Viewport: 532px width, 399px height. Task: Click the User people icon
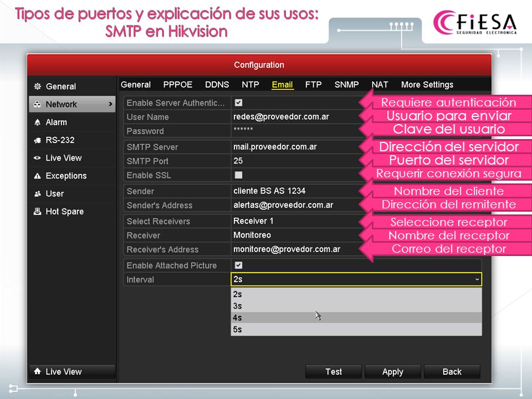pyautogui.click(x=37, y=194)
